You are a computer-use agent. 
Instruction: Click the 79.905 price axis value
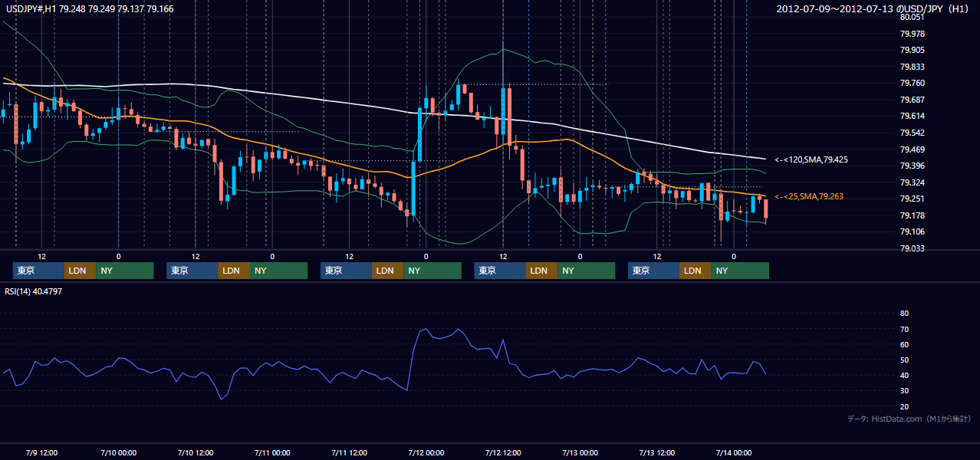click(x=912, y=50)
